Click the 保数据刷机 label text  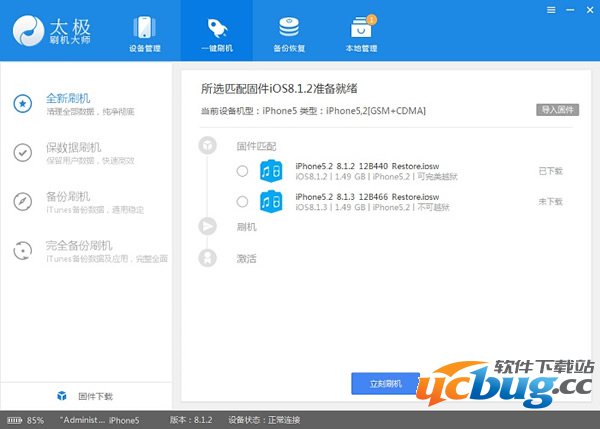pyautogui.click(x=73, y=147)
